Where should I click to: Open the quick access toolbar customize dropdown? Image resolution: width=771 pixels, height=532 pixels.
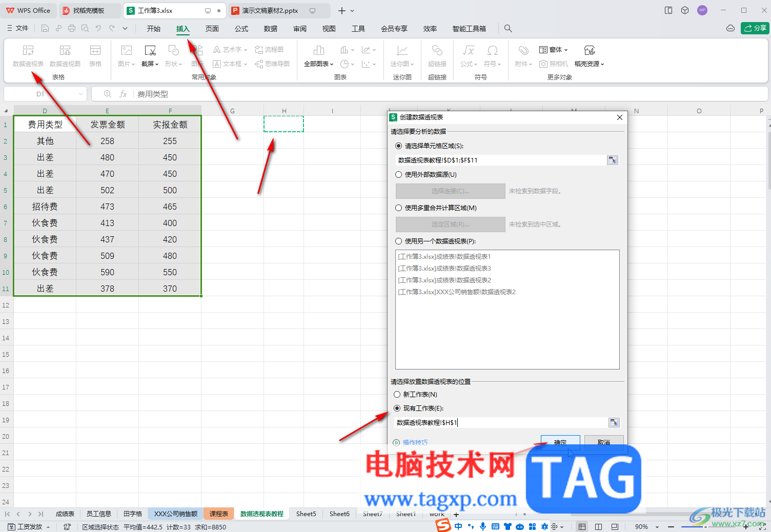[x=125, y=29]
